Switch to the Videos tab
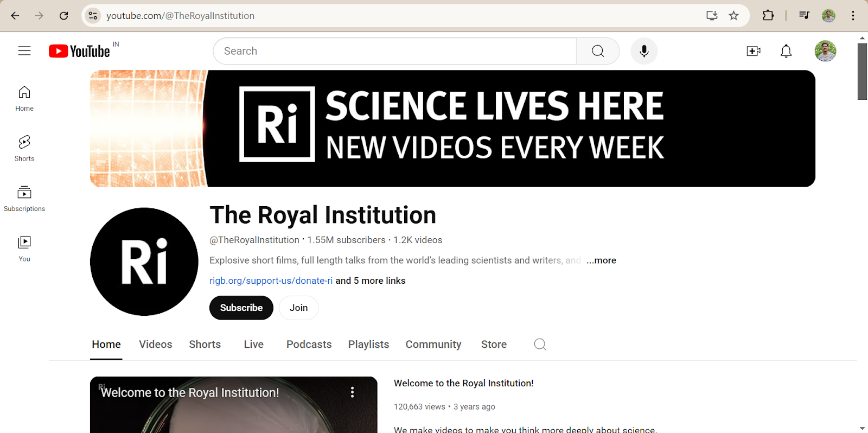Viewport: 868px width, 433px height. click(156, 345)
